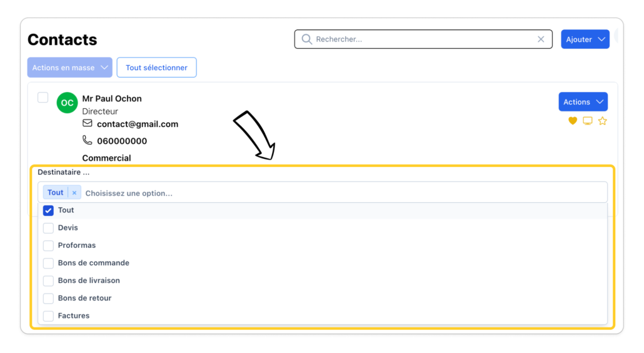The height and width of the screenshot is (353, 644).
Task: Click the magnifying glass search icon
Action: click(306, 39)
